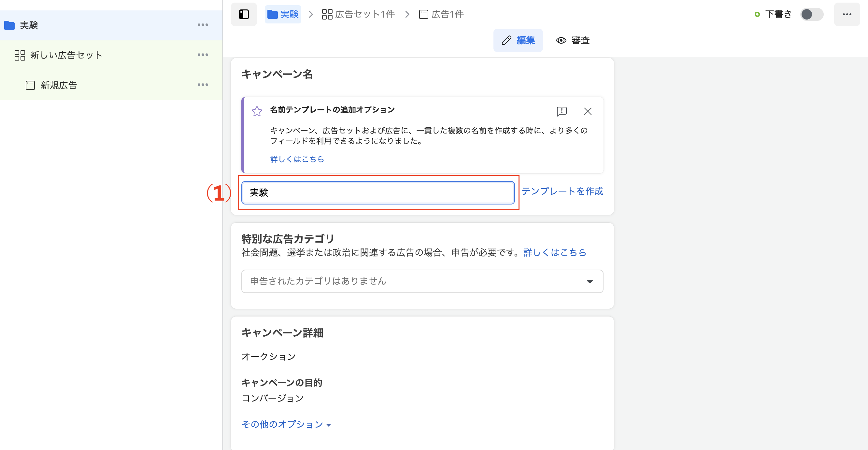Switch to the 審査 review tab
This screenshot has height=450, width=868.
pyautogui.click(x=573, y=40)
